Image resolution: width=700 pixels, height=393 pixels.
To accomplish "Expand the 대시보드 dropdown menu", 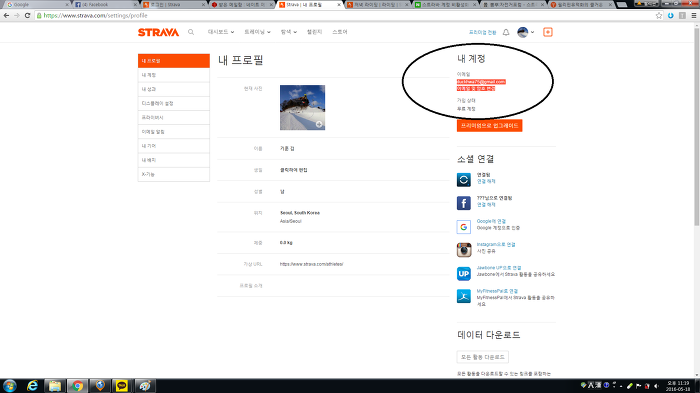I will (x=221, y=32).
